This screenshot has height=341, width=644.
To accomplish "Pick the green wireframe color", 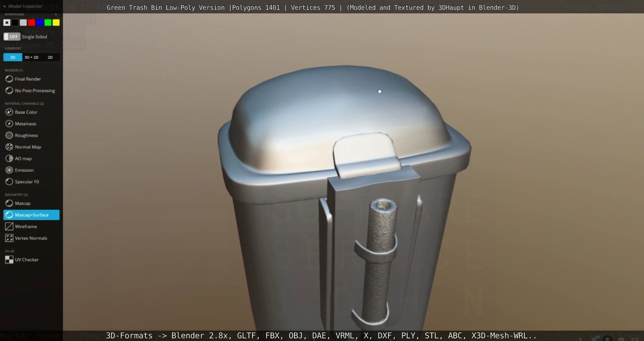I will click(48, 22).
